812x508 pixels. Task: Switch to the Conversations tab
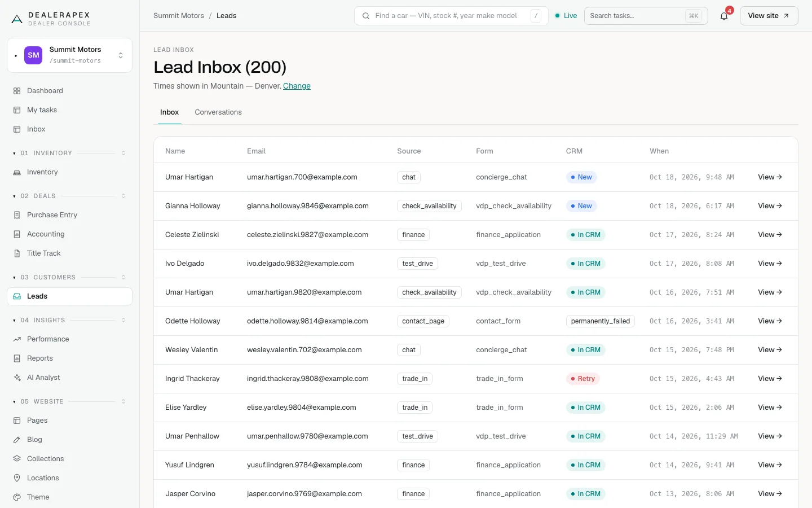pyautogui.click(x=218, y=112)
